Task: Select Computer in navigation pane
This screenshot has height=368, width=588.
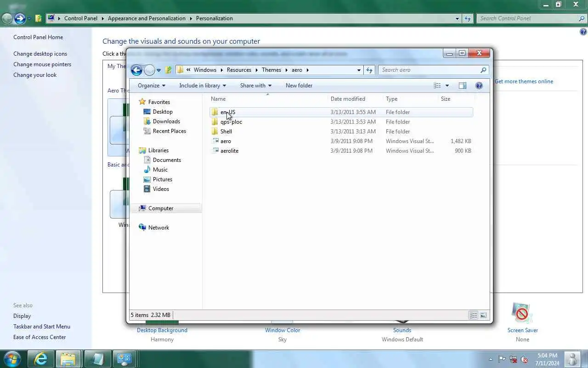Action: (x=161, y=208)
